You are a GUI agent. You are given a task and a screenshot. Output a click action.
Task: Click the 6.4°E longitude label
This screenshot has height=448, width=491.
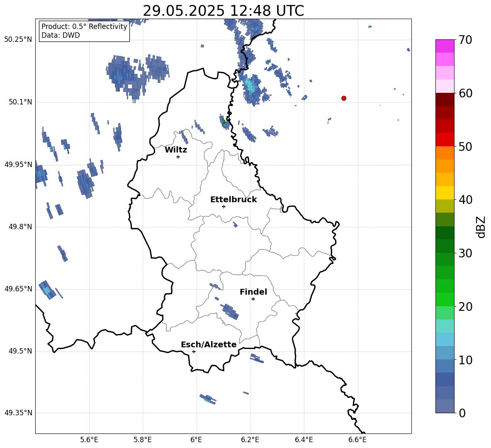click(304, 440)
